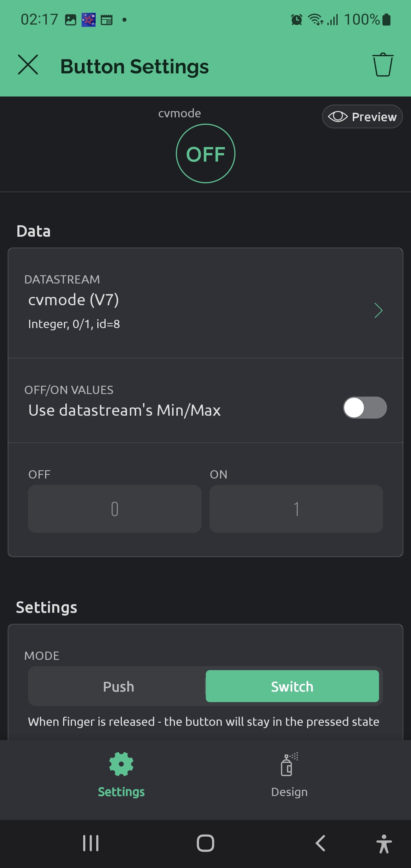Tap the ON value field showing 1
This screenshot has height=868, width=411.
pyautogui.click(x=296, y=509)
